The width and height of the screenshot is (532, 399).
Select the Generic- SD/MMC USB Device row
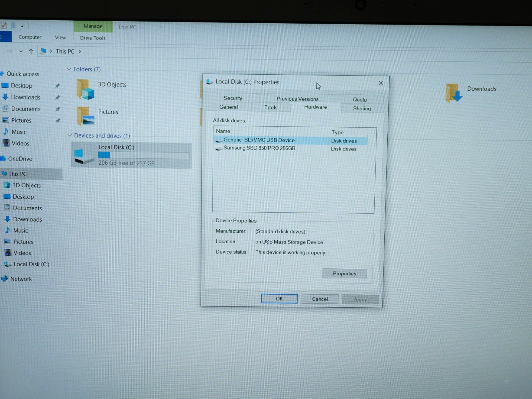pos(291,141)
